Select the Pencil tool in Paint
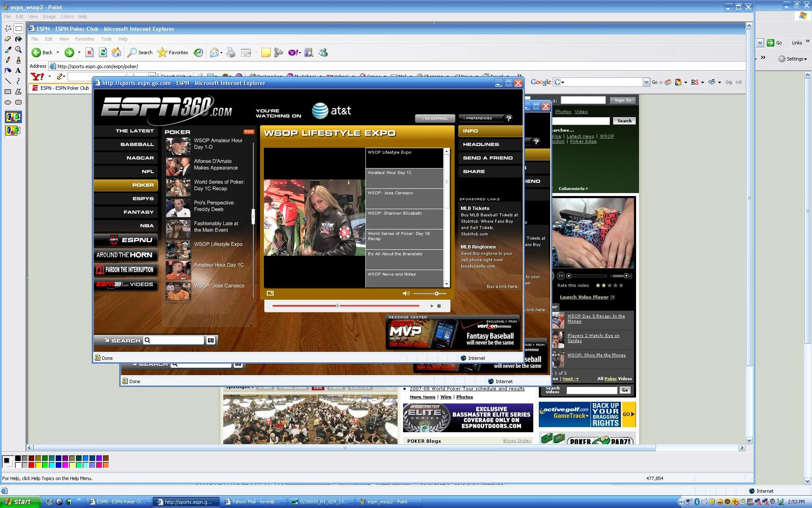The width and height of the screenshot is (812, 508). click(7, 60)
